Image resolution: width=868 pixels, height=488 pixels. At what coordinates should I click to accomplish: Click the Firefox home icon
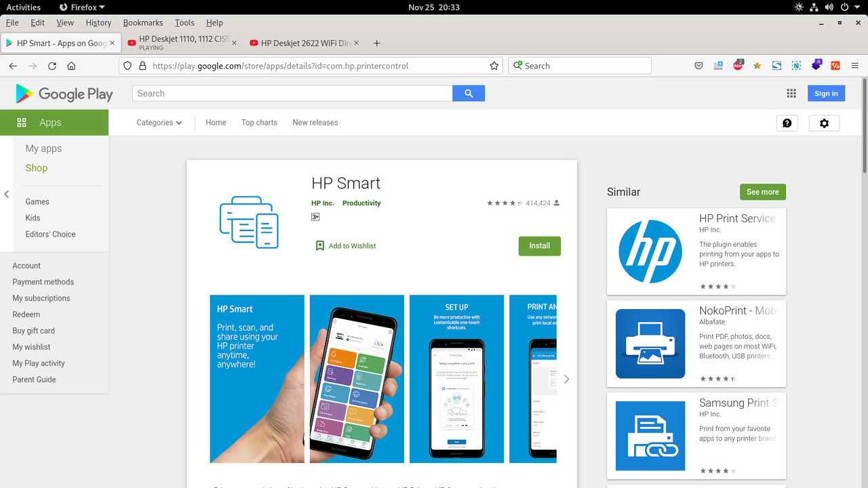[x=71, y=66]
